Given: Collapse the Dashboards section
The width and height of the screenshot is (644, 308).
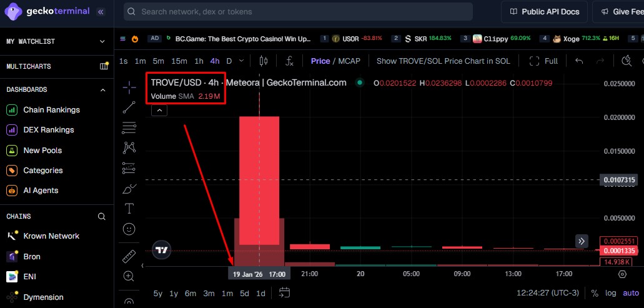Looking at the screenshot, I should click(102, 89).
